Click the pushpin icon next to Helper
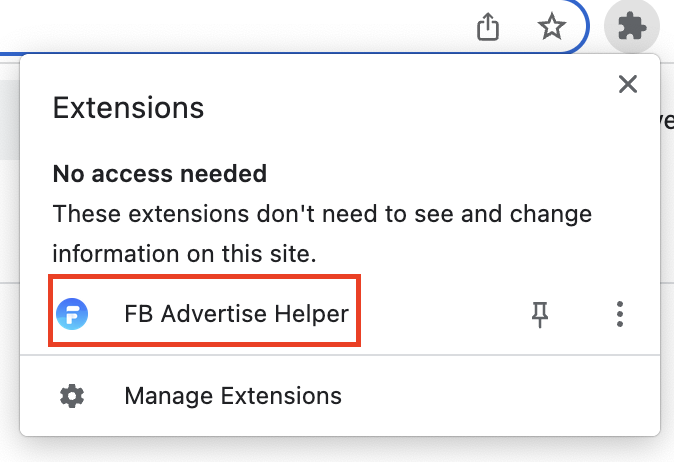 coord(540,314)
